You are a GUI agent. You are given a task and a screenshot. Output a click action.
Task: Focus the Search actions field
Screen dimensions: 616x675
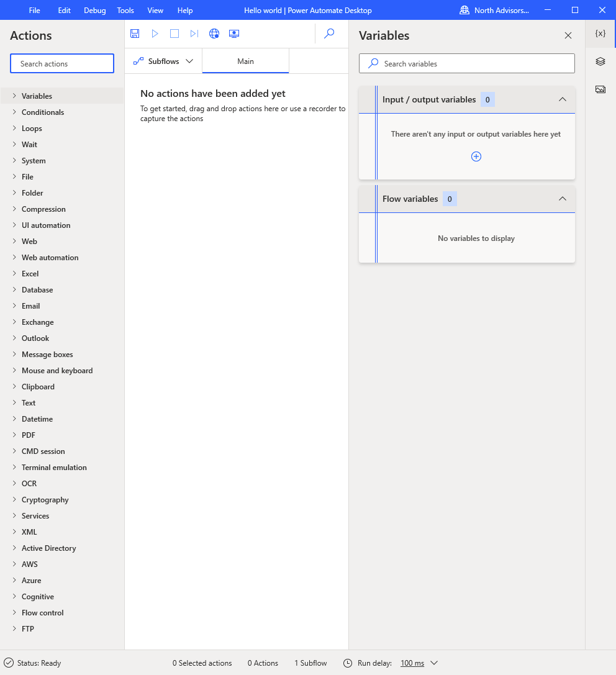[62, 64]
